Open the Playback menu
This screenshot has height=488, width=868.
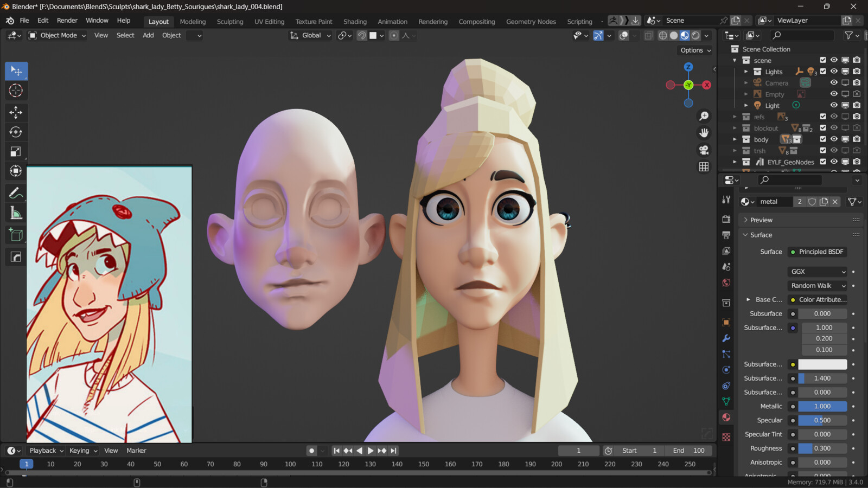coord(46,451)
